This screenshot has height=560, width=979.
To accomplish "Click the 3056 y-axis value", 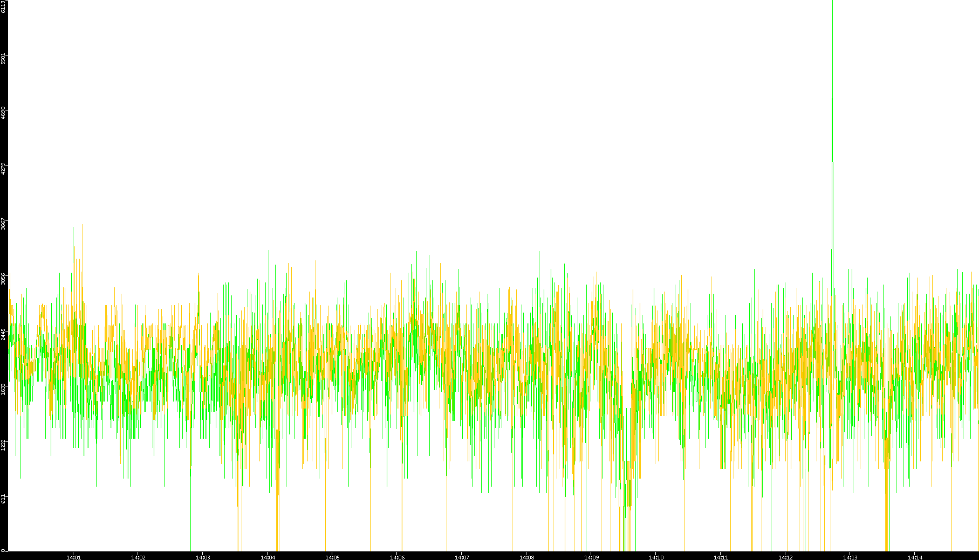I will (3, 278).
